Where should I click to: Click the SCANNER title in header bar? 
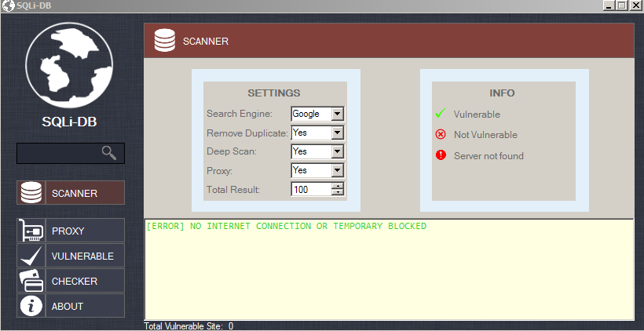click(x=206, y=42)
